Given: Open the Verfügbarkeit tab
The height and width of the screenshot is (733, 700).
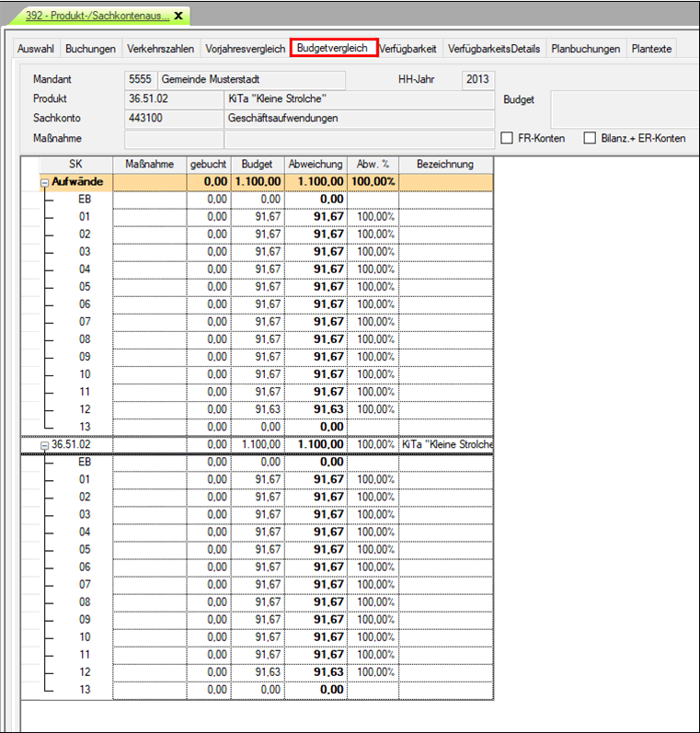Looking at the screenshot, I should [407, 49].
